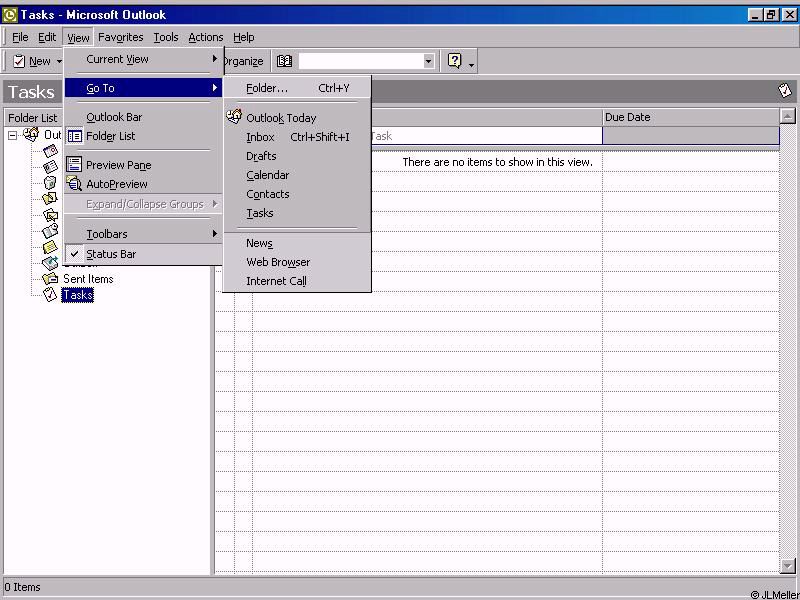Click the New Task icon in toolbar
This screenshot has height=600, width=800.
coord(19,61)
